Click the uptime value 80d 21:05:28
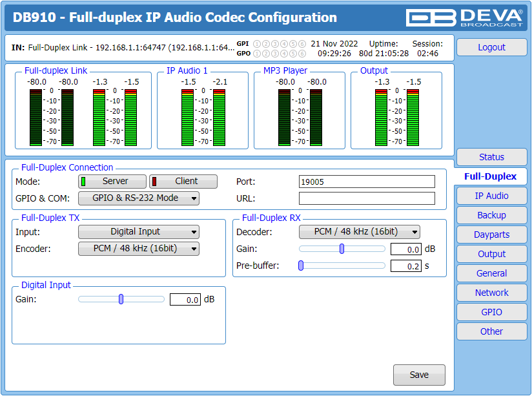Image resolution: width=532 pixels, height=396 pixels. tap(384, 54)
